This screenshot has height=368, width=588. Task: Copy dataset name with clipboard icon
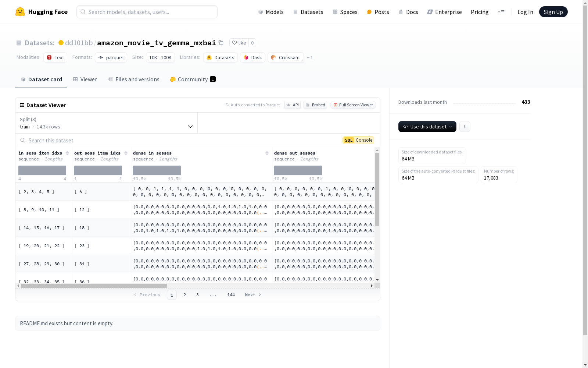point(221,43)
